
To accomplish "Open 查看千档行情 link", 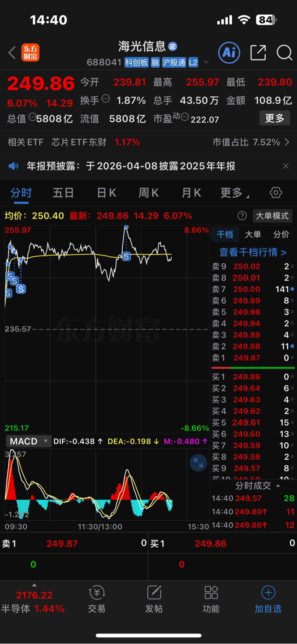I will pos(253,252).
